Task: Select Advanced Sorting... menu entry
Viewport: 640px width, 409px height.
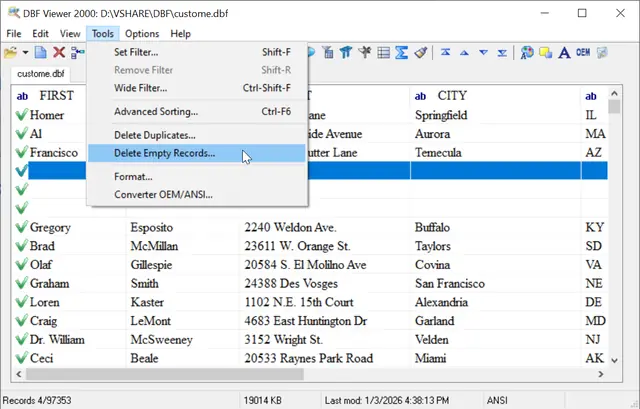Action: (x=197, y=111)
